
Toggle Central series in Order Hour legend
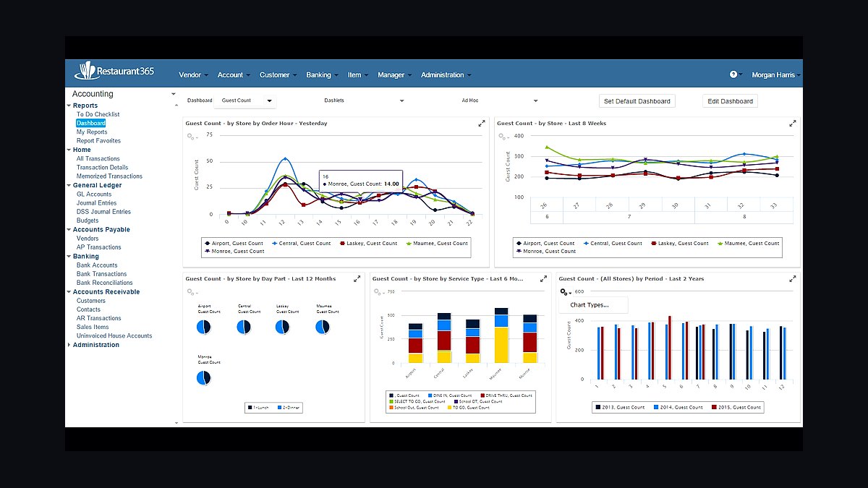point(300,244)
